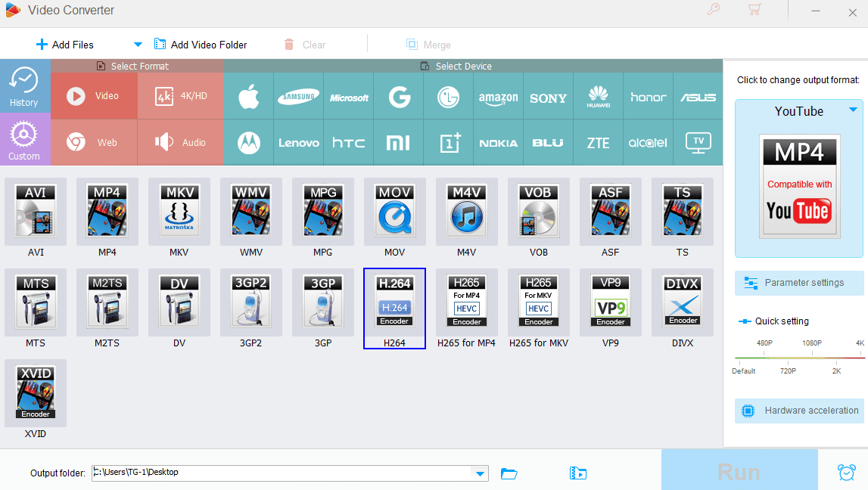868x490 pixels.
Task: Switch to the Video format tab
Action: pos(94,96)
